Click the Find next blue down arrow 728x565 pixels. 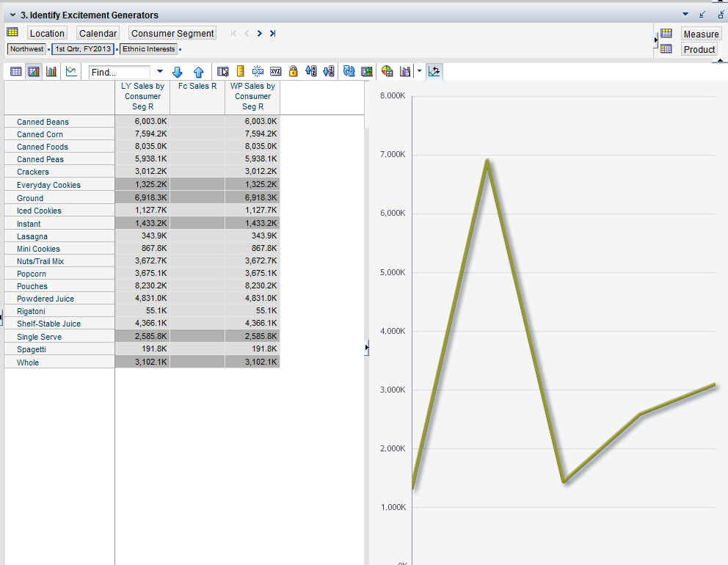tap(178, 72)
